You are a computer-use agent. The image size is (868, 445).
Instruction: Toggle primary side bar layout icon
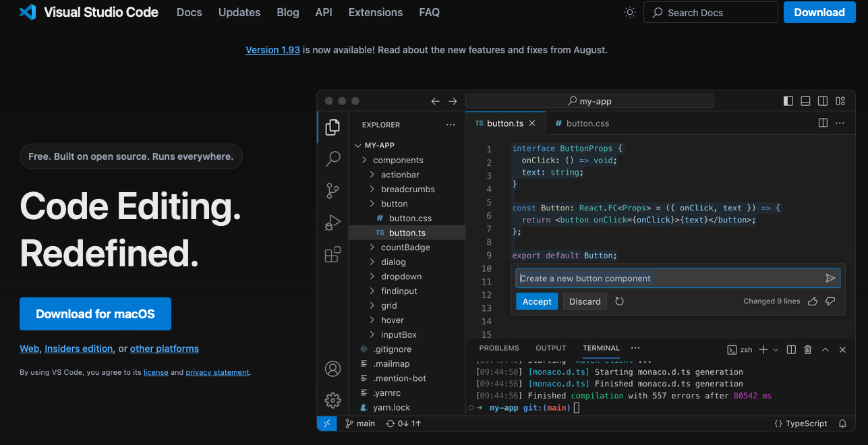coord(788,101)
